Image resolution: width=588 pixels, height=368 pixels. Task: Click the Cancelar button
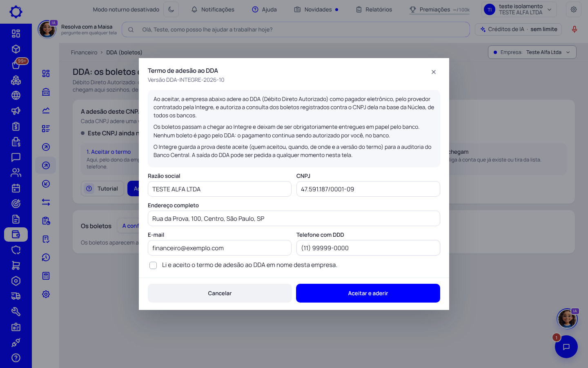click(x=220, y=293)
